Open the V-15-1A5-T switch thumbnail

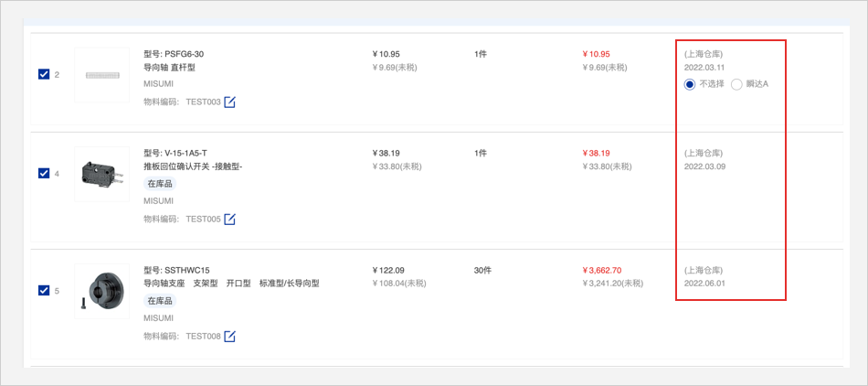101,174
